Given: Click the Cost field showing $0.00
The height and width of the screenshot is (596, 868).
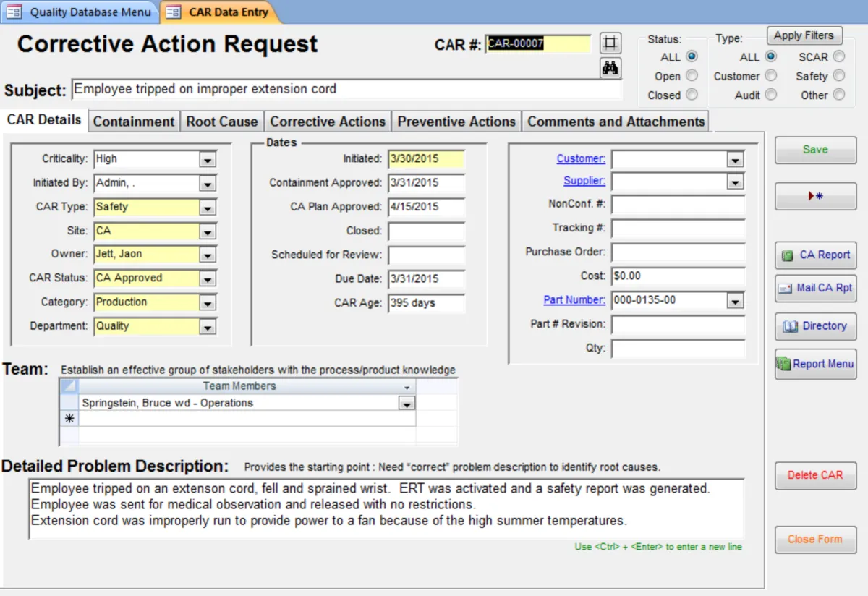Looking at the screenshot, I should click(x=678, y=276).
